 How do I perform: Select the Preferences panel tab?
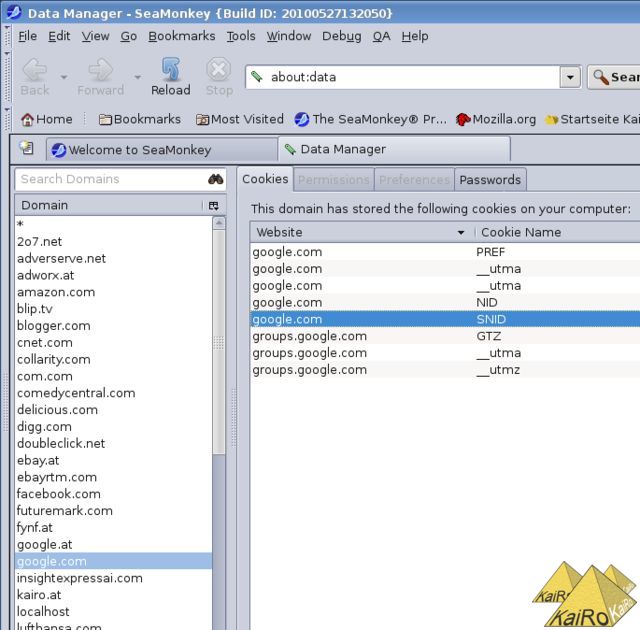pos(414,180)
